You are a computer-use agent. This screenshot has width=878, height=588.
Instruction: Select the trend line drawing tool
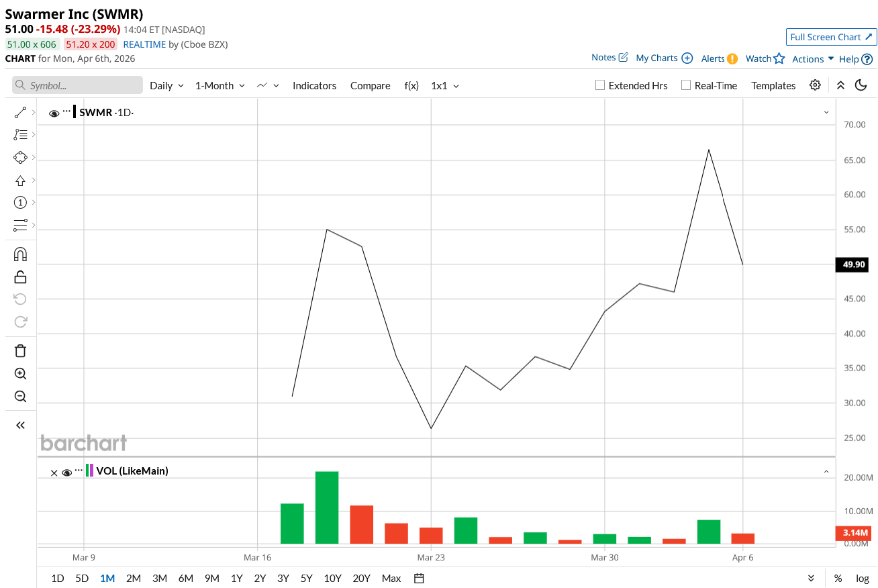(20, 112)
